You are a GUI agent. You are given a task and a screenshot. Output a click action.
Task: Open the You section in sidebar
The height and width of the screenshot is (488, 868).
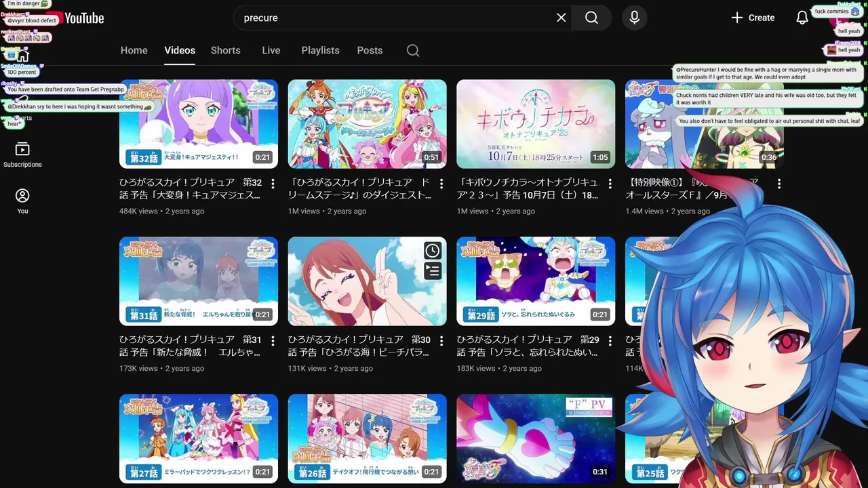[22, 201]
